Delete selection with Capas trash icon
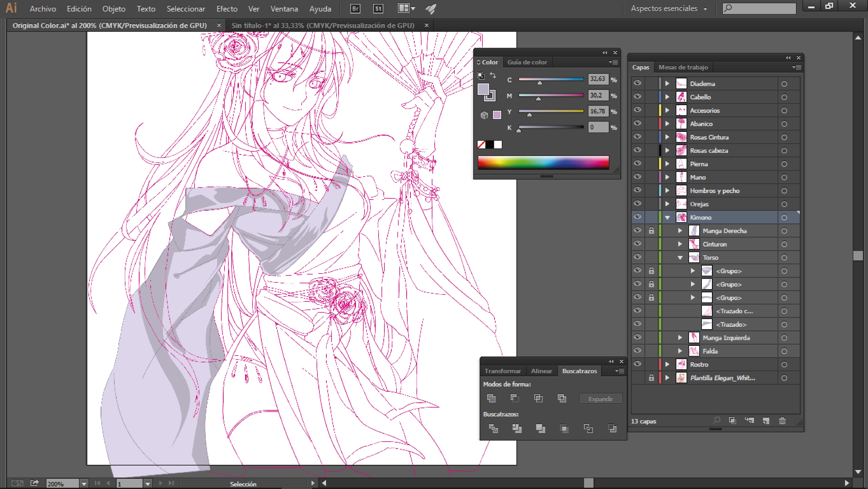Viewport: 868px width, 489px height. point(782,421)
